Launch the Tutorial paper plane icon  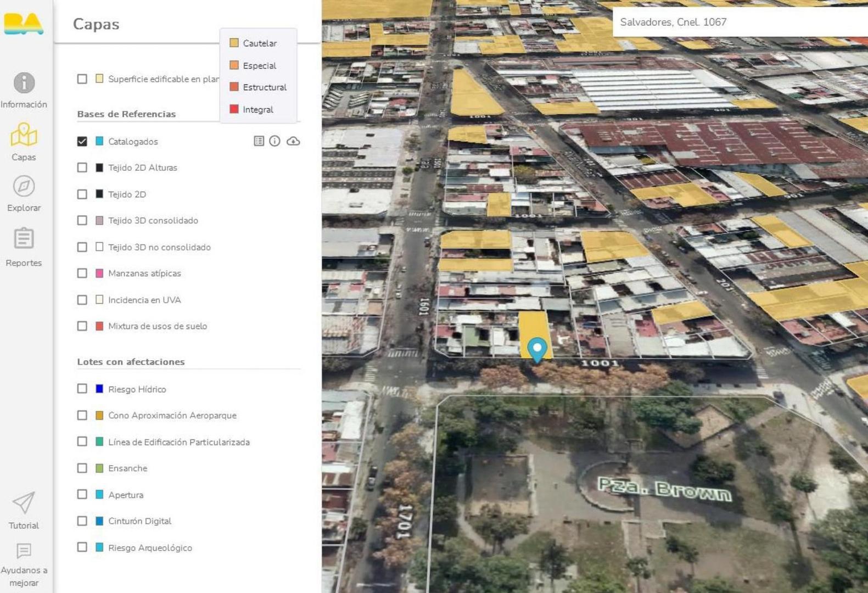[x=24, y=502]
